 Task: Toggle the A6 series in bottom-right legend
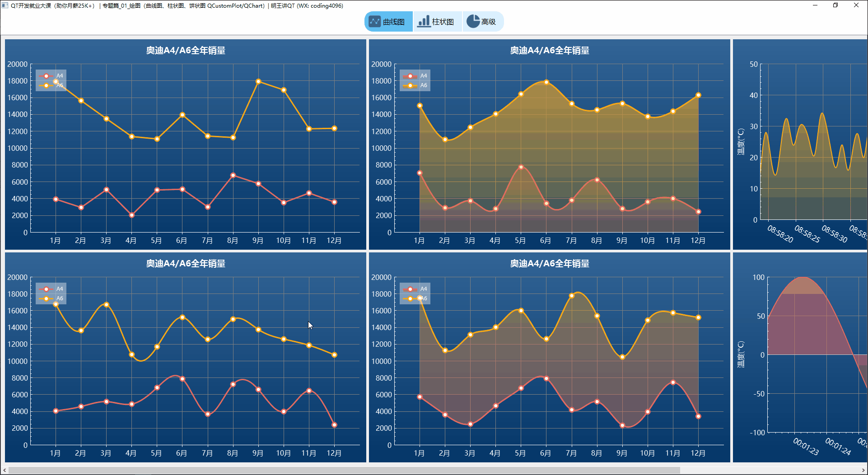tap(410, 298)
